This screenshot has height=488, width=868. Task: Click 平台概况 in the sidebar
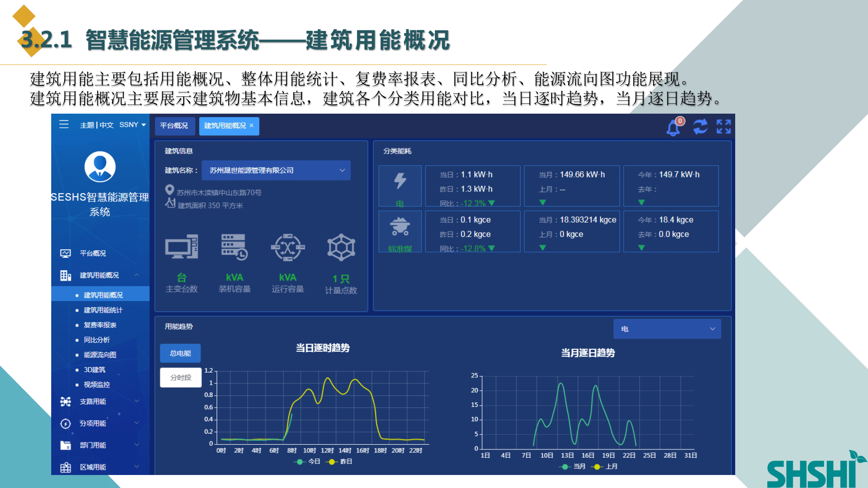tap(93, 253)
